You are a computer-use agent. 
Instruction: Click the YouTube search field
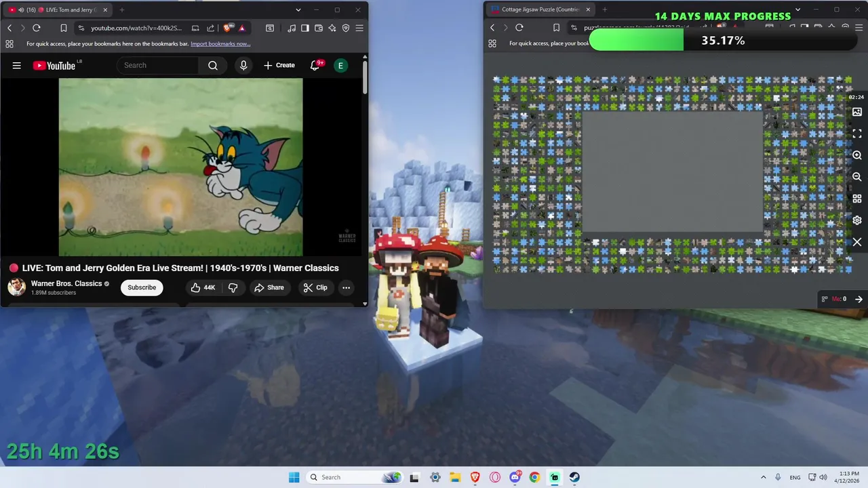click(158, 65)
